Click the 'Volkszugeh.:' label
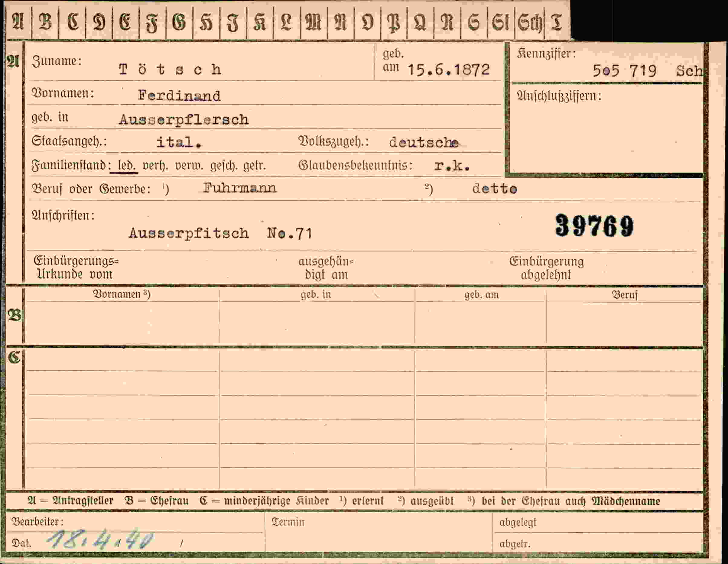Screen dimensions: 728x564 coord(334,142)
